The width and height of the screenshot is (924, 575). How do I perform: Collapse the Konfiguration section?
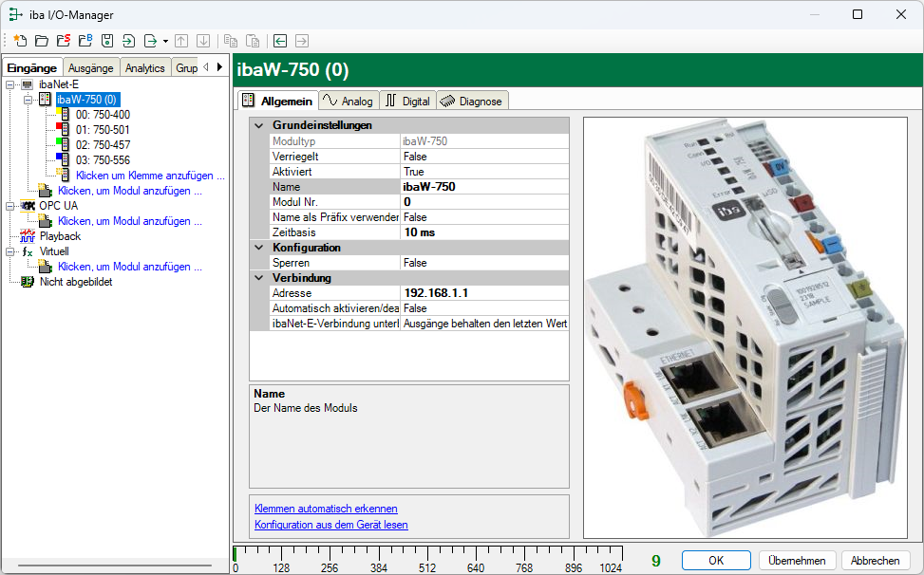pyautogui.click(x=258, y=248)
